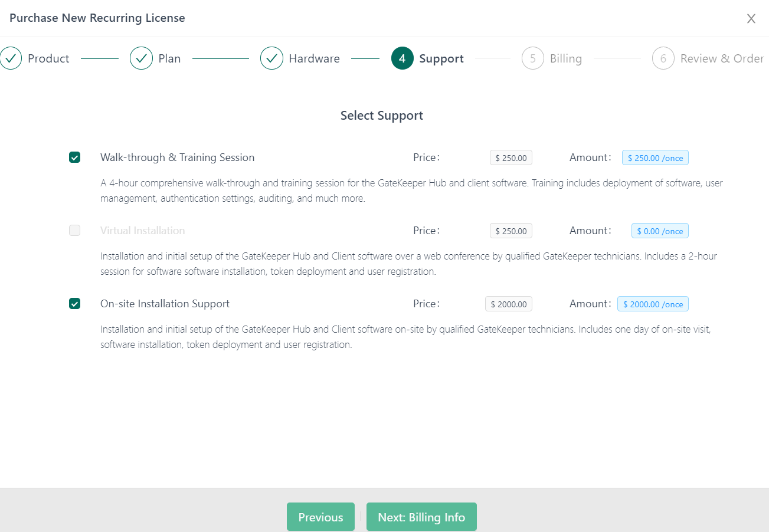Click the step 4 Support circle
Screen dimensions: 769x532
[402, 58]
